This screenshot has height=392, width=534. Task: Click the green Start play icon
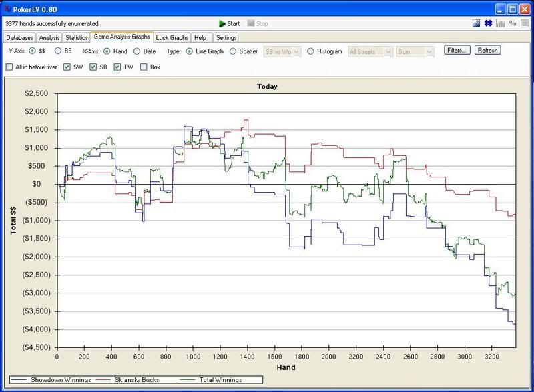pos(222,23)
